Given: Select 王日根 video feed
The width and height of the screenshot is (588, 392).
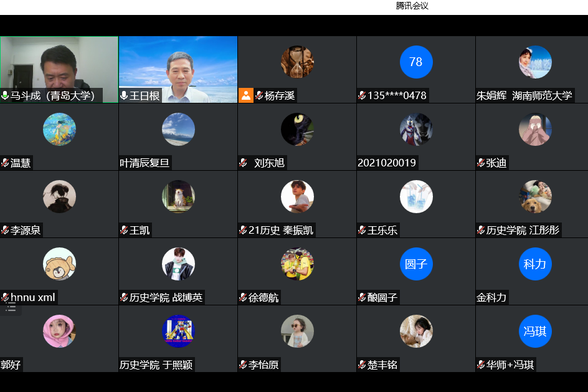Looking at the screenshot, I should [x=178, y=69].
